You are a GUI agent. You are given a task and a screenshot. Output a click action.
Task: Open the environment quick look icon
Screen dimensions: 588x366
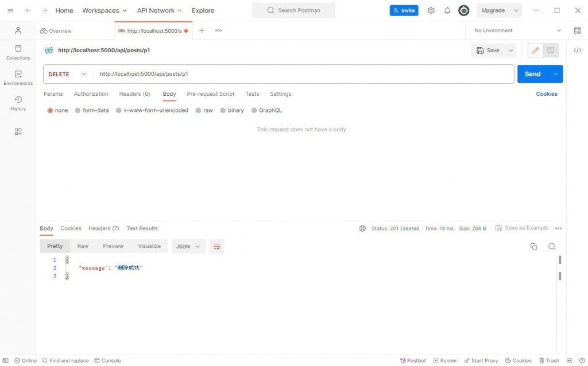pos(578,30)
